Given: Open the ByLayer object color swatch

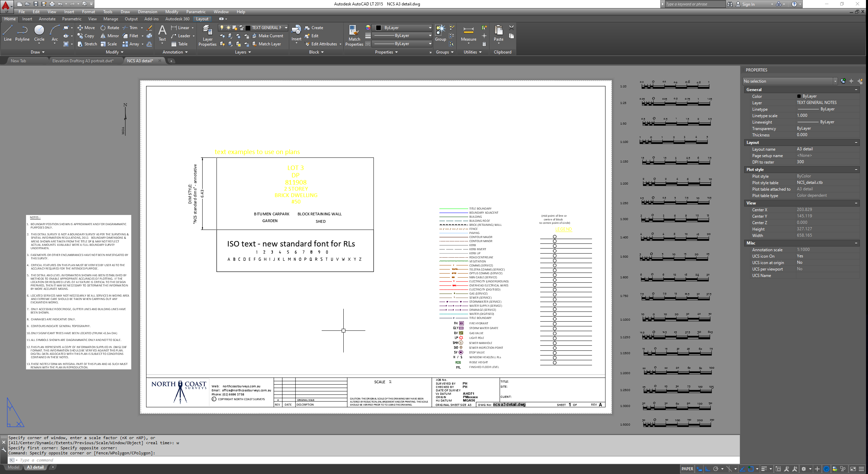Looking at the screenshot, I should [x=379, y=28].
